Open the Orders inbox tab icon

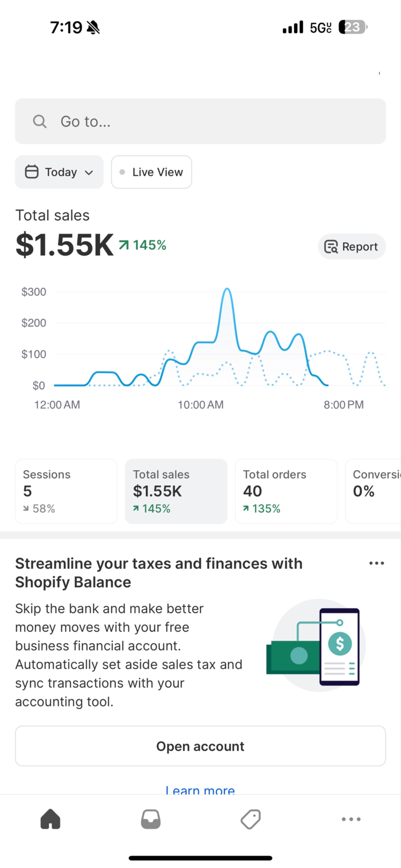coord(150,819)
